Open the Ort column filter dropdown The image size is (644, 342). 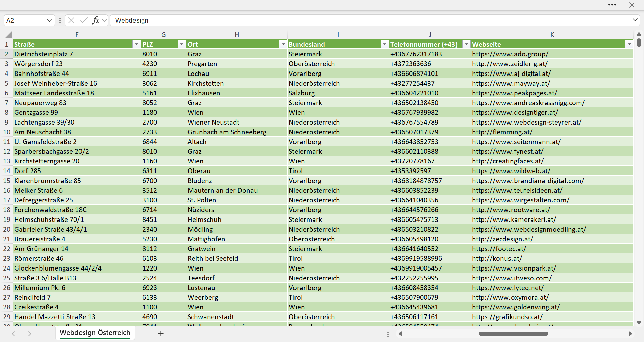click(283, 44)
